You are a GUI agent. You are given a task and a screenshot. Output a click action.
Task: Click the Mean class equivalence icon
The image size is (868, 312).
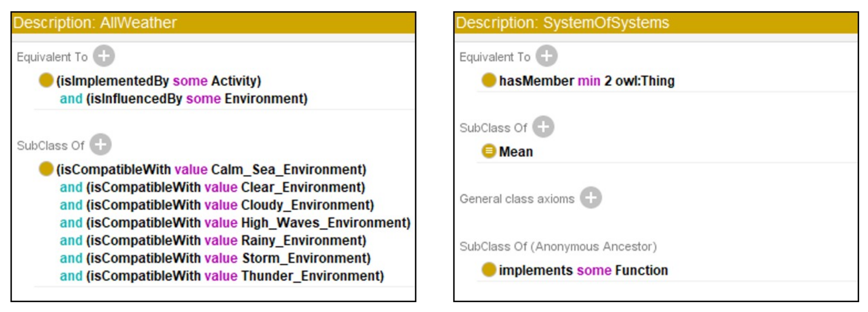click(489, 152)
